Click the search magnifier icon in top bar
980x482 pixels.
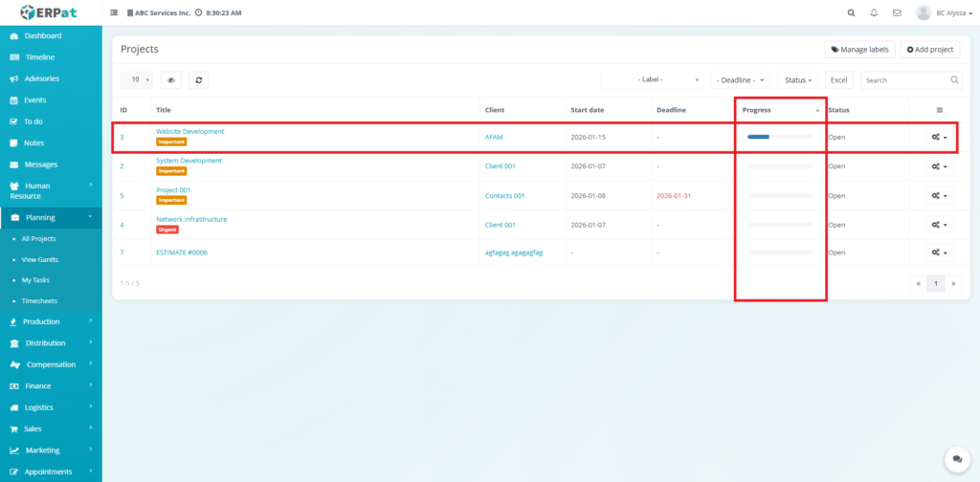(852, 13)
